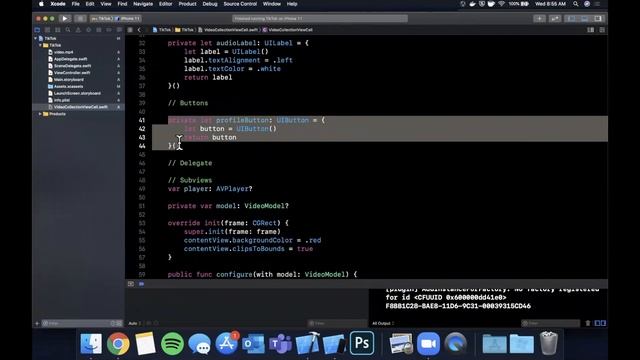Screen dimensions: 640x360
Task: Open the Navigate menu
Action: 143,4
